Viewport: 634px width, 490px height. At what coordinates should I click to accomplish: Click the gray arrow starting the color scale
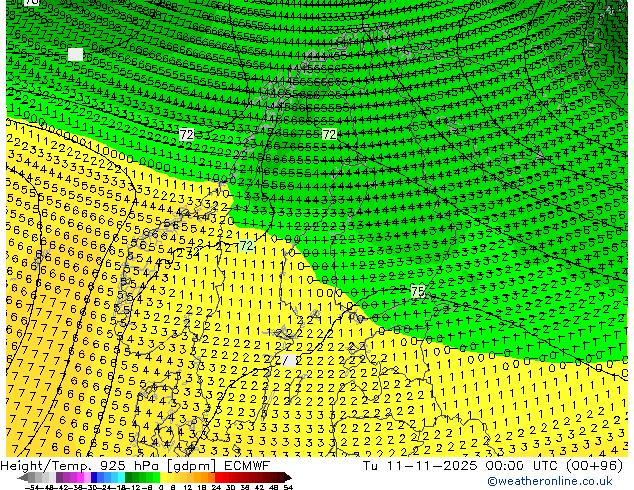coord(23,477)
